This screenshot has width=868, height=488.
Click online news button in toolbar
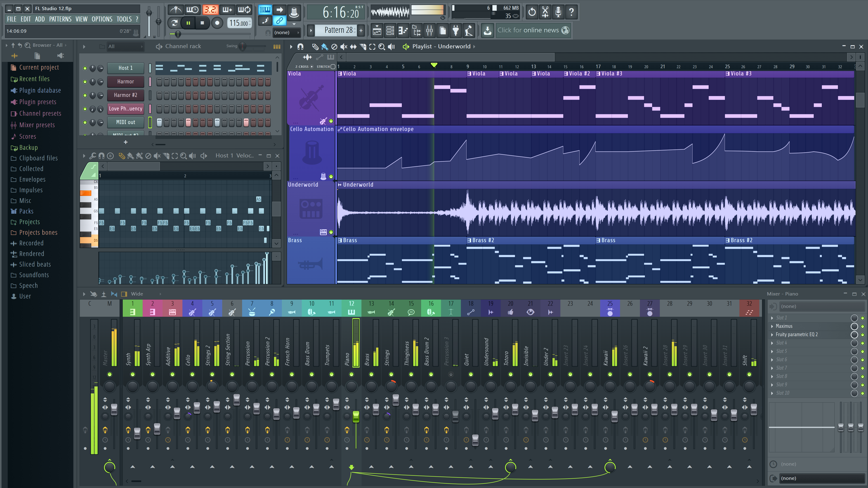click(532, 30)
